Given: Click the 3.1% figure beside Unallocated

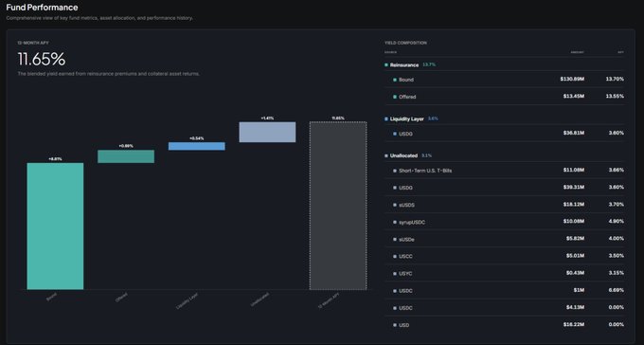Looking at the screenshot, I should click(426, 155).
